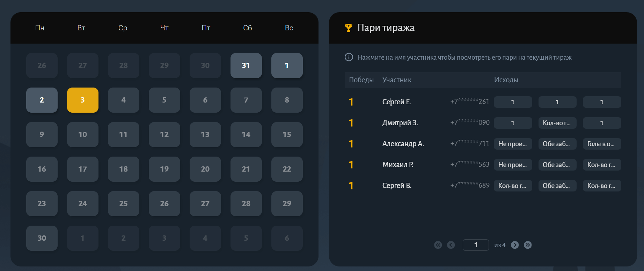The width and height of the screenshot is (644, 271).
Task: Open participant Сергей Е. bets
Action: 397,102
